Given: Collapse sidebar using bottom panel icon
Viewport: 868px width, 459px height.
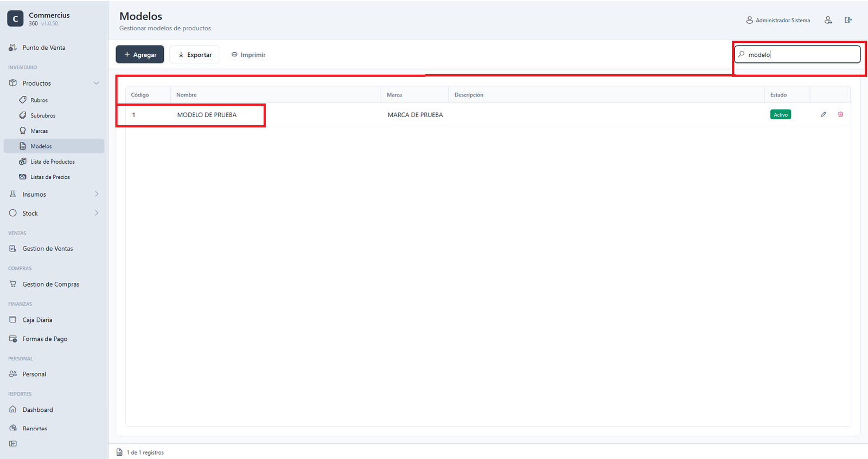Looking at the screenshot, I should tap(13, 443).
